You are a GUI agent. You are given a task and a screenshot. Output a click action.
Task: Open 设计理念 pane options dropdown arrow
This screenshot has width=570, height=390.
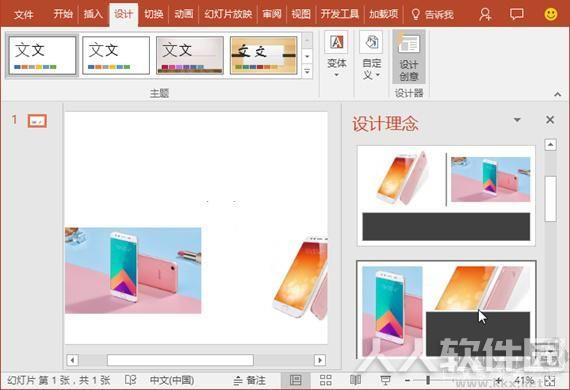point(517,120)
